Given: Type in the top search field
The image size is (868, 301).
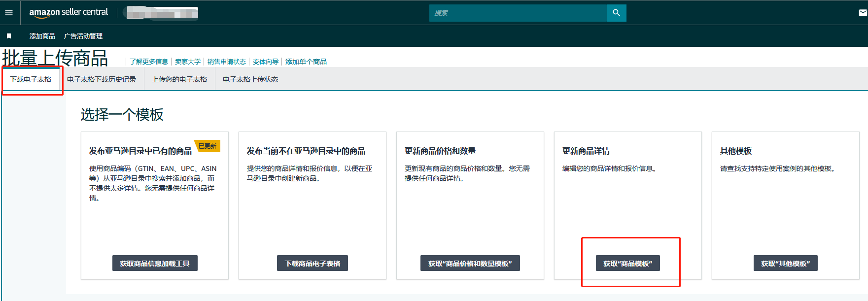Looking at the screenshot, I should tap(518, 13).
